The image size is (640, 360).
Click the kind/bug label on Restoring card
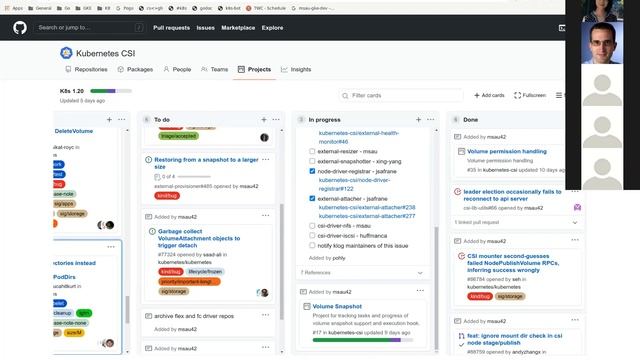click(167, 196)
